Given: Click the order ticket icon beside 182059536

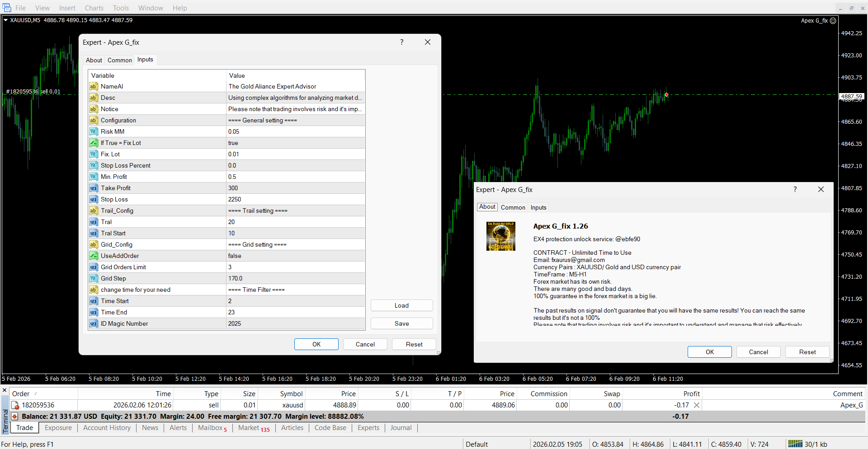Looking at the screenshot, I should [x=15, y=405].
